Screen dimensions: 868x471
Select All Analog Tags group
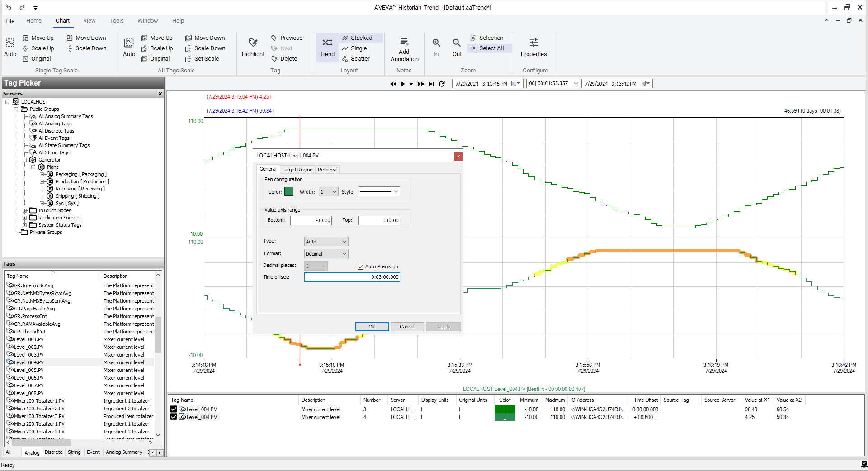pos(55,124)
